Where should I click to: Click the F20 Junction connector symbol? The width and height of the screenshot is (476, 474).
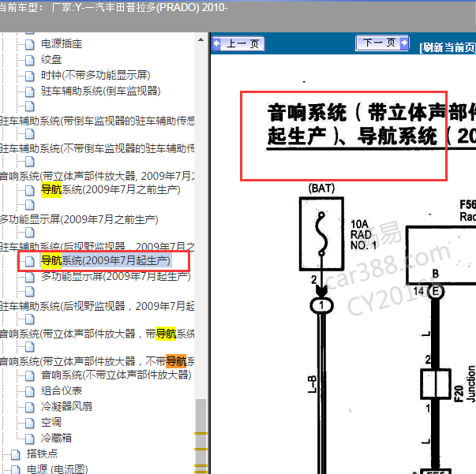tap(436, 384)
